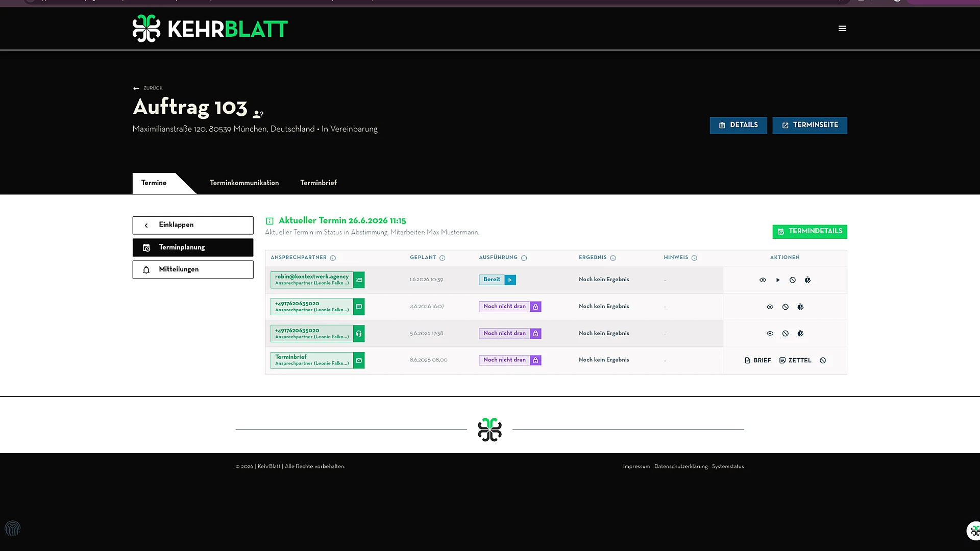Click the Zettel action in the Terminbrief row
The image size is (980, 551).
pos(795,360)
